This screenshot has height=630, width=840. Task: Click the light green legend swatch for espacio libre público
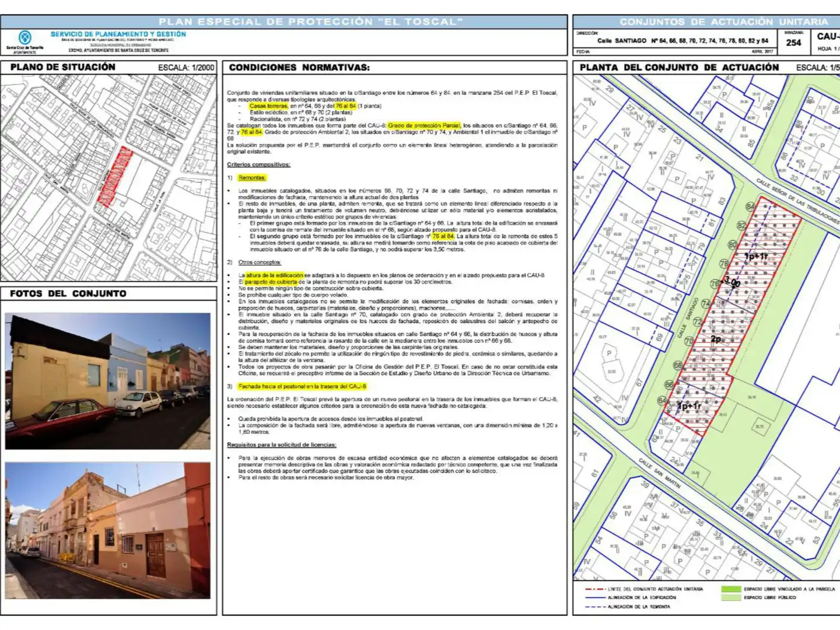pyautogui.click(x=731, y=597)
